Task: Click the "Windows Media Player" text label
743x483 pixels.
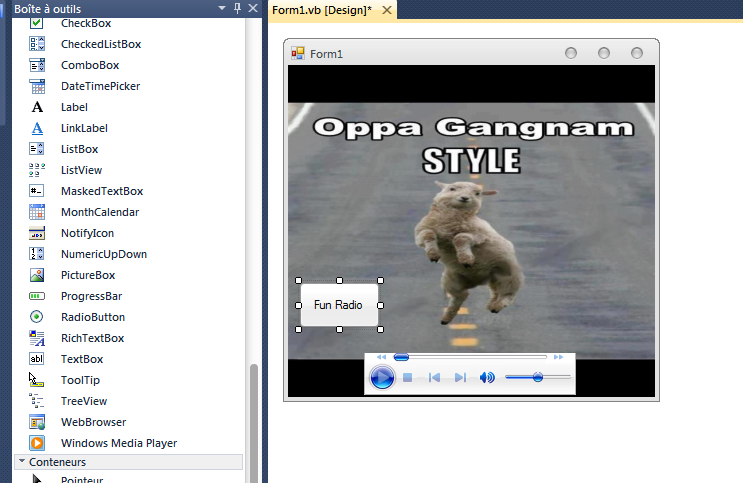Action: pyautogui.click(x=119, y=443)
